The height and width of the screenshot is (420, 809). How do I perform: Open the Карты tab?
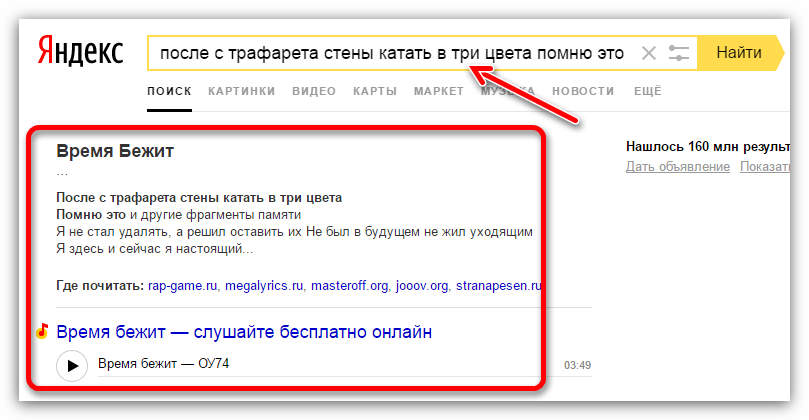pyautogui.click(x=375, y=91)
